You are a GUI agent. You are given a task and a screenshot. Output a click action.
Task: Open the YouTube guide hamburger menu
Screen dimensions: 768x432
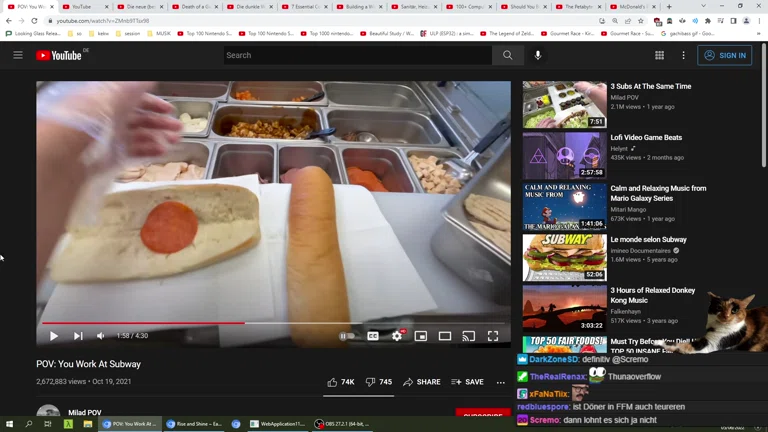pyautogui.click(x=18, y=55)
